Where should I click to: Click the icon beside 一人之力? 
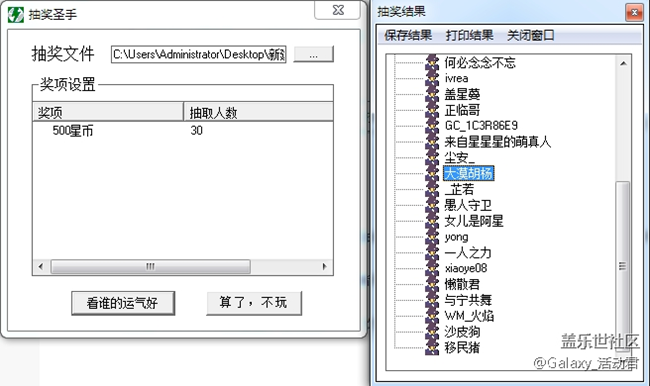coord(432,252)
